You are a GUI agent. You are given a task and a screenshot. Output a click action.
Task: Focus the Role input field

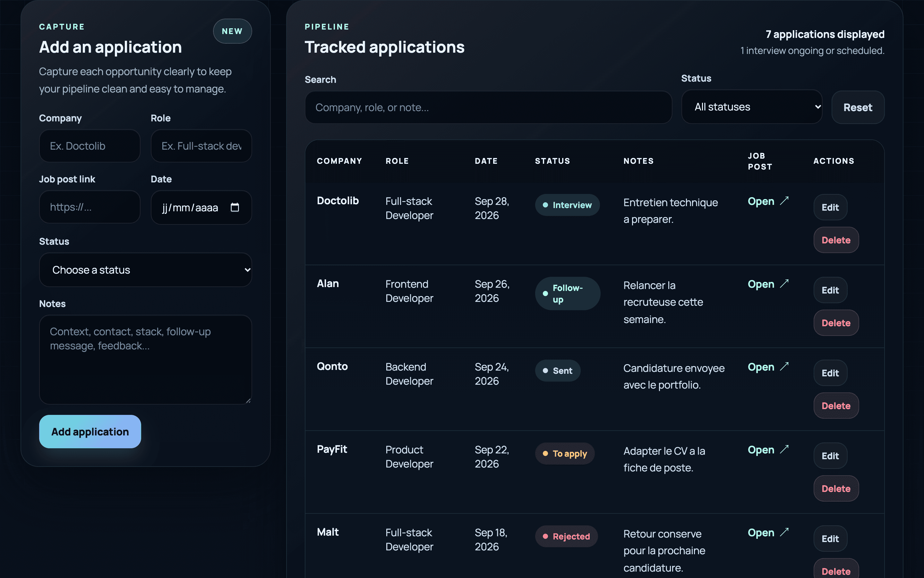pos(201,146)
